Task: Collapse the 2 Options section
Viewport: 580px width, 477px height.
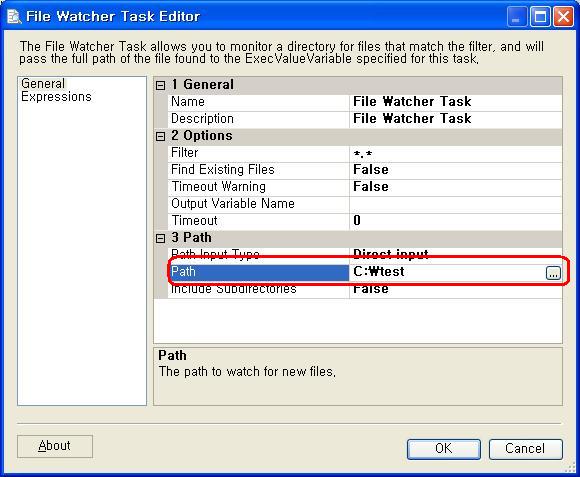Action: (160, 136)
